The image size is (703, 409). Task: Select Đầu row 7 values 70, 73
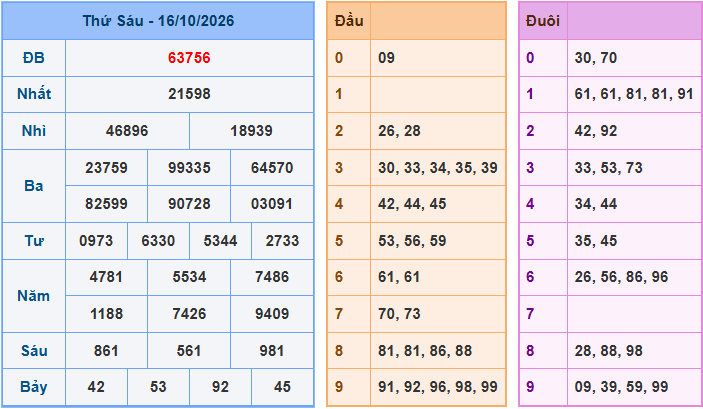coord(399,314)
